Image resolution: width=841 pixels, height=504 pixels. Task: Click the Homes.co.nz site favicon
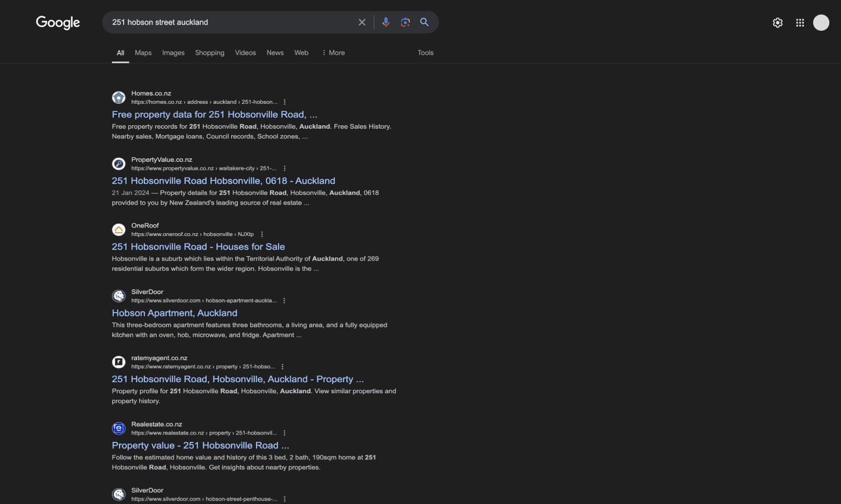[119, 97]
